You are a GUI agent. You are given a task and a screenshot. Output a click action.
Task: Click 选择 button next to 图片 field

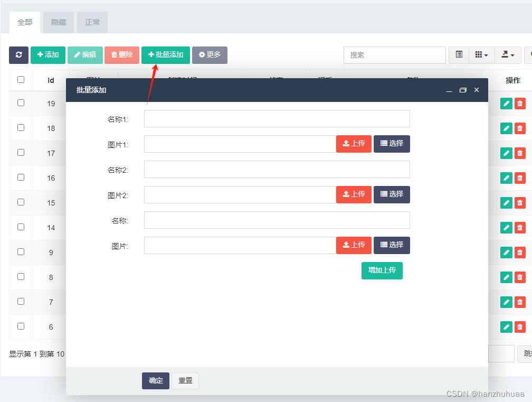click(392, 245)
